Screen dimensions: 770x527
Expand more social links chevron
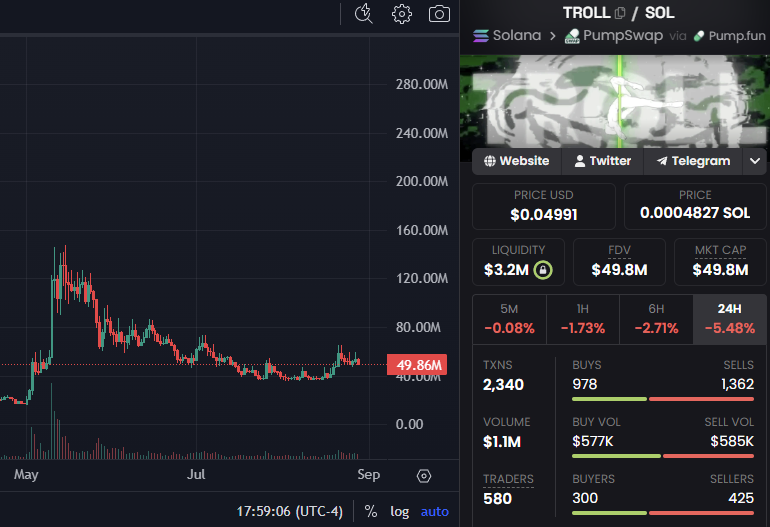pyautogui.click(x=755, y=161)
